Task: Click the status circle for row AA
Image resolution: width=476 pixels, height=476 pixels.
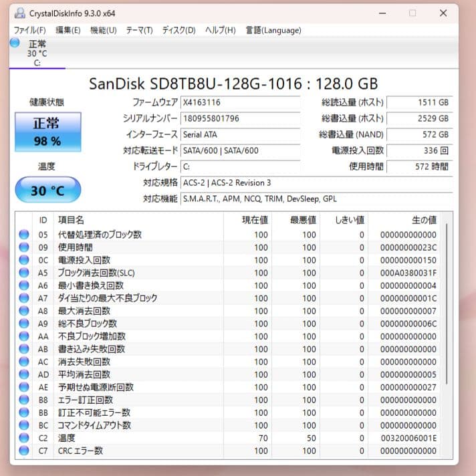Action: (x=24, y=336)
